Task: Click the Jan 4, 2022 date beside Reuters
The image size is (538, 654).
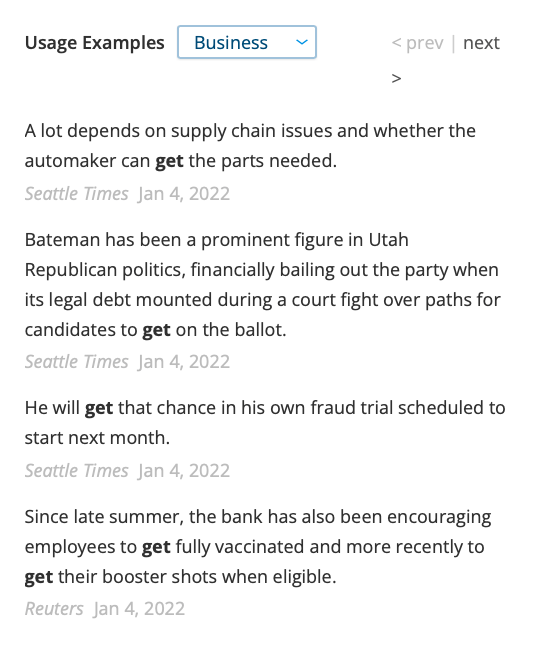Action: 139,609
